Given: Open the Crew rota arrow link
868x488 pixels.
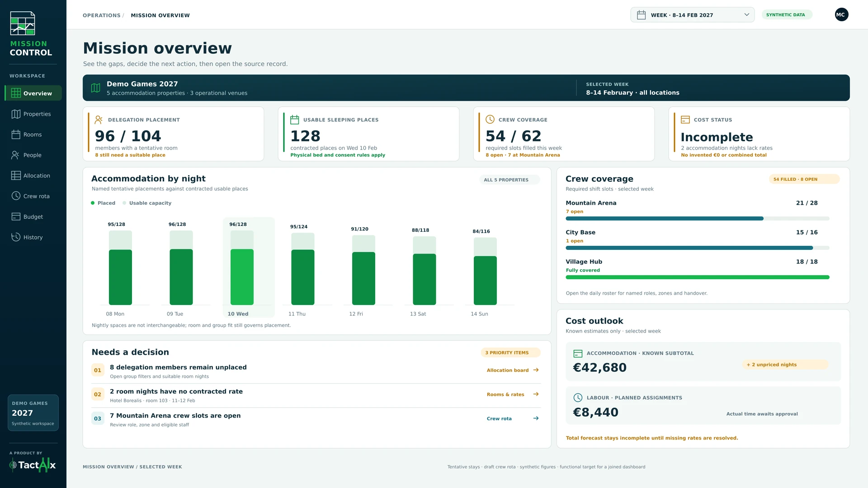Looking at the screenshot, I should coord(536,418).
